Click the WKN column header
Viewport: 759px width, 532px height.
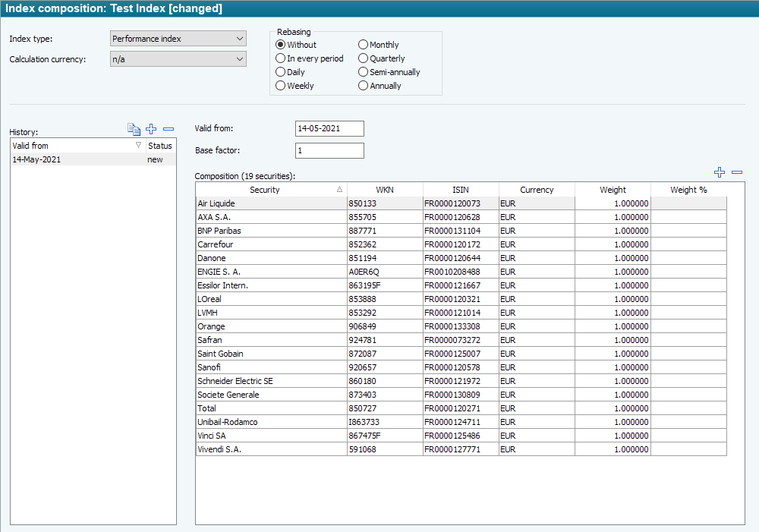pyautogui.click(x=385, y=190)
